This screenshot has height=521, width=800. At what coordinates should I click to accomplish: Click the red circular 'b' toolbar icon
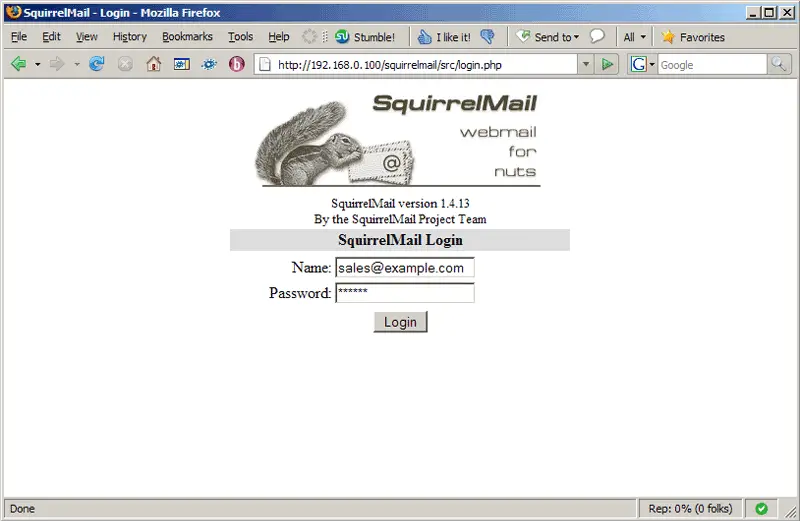click(x=236, y=64)
